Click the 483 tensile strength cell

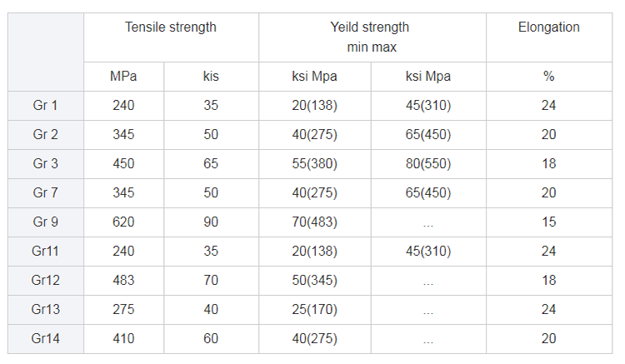click(123, 281)
